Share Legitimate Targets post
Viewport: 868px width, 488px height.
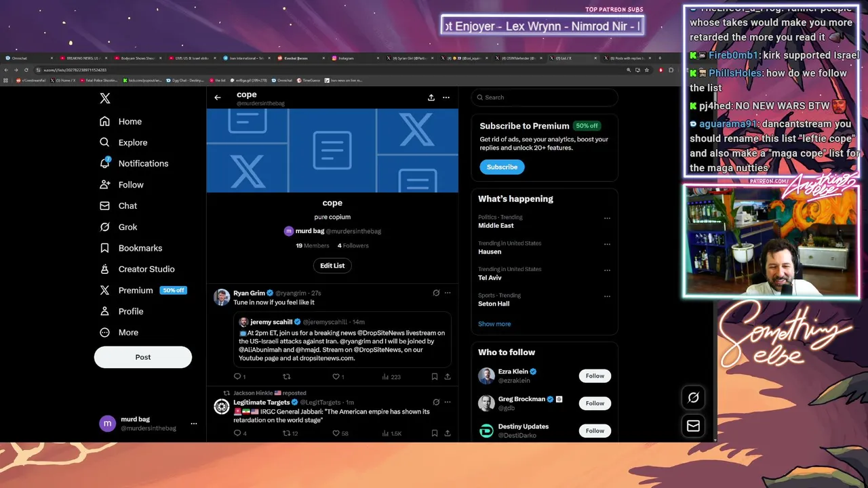pos(447,433)
